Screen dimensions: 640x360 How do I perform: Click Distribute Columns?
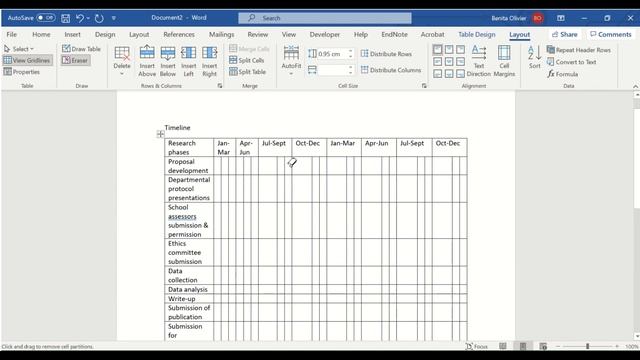pyautogui.click(x=391, y=70)
